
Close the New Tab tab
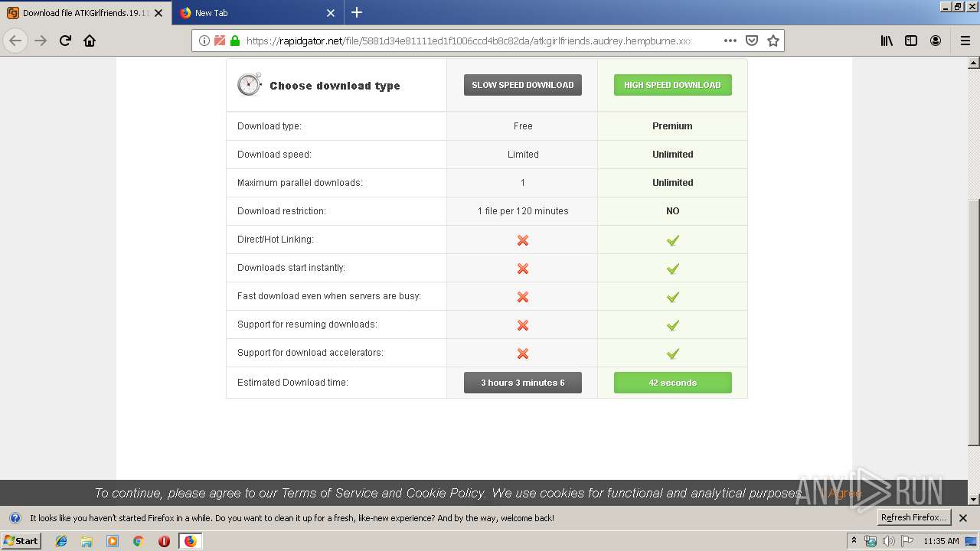pos(331,13)
